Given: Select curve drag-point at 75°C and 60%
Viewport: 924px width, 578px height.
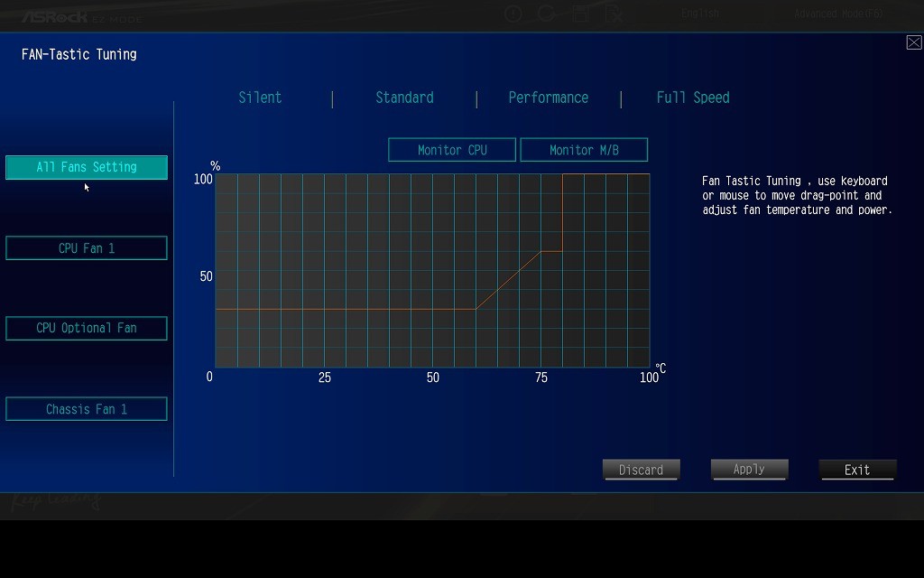Looking at the screenshot, I should pos(541,251).
